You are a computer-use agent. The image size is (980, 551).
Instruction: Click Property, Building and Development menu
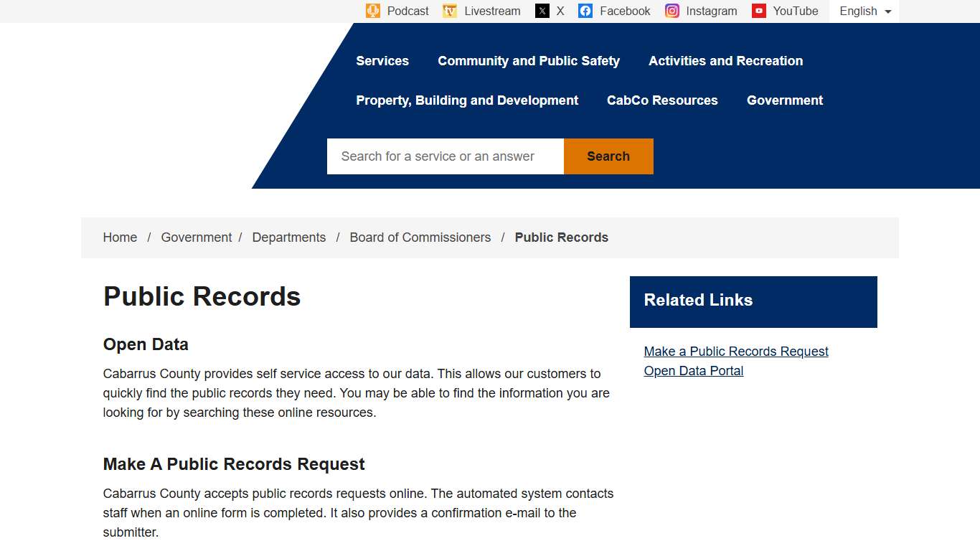pos(467,100)
